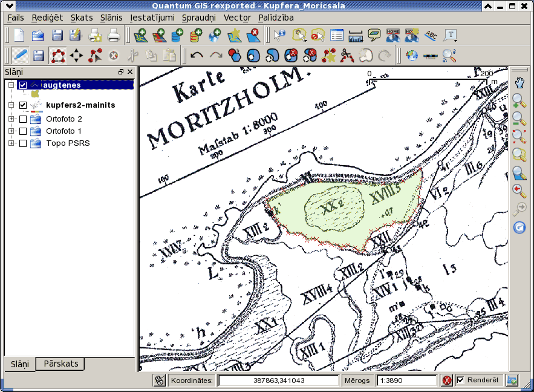534x392 pixels.
Task: Create a new project with the blank page icon
Action: click(19, 35)
